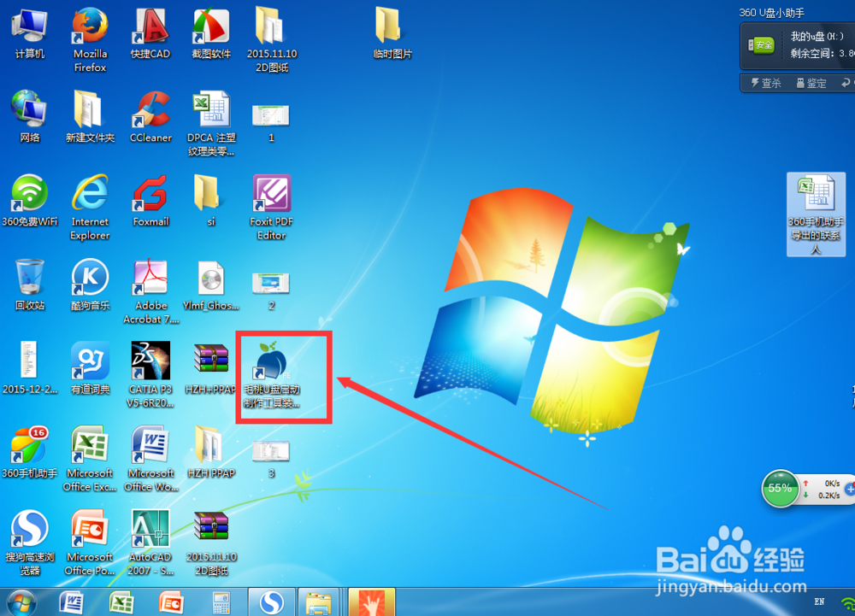Select the 2015.11.10 2D图纸 folder in top row

coord(272,39)
